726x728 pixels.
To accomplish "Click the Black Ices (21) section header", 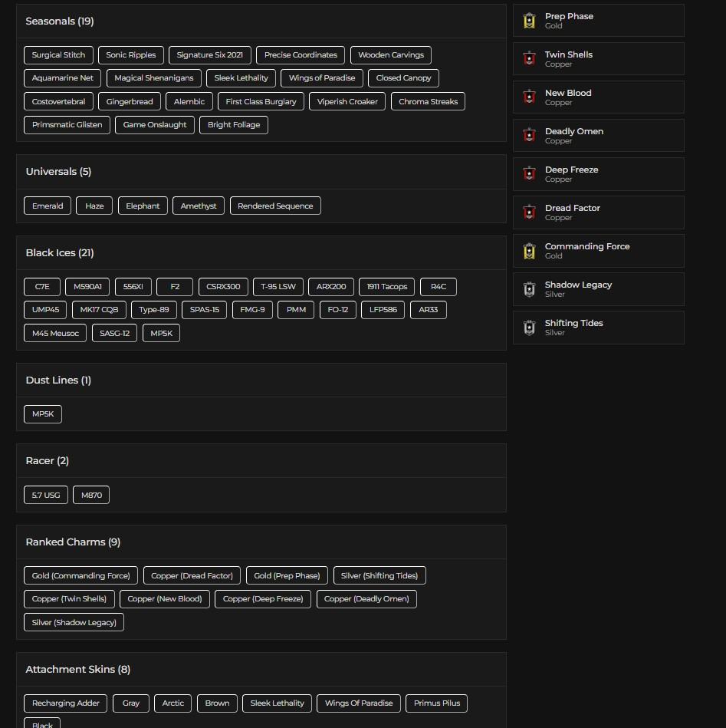I will [x=60, y=253].
